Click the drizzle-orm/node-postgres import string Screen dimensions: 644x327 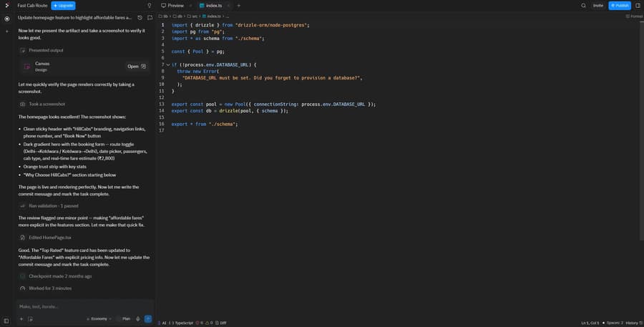271,25
